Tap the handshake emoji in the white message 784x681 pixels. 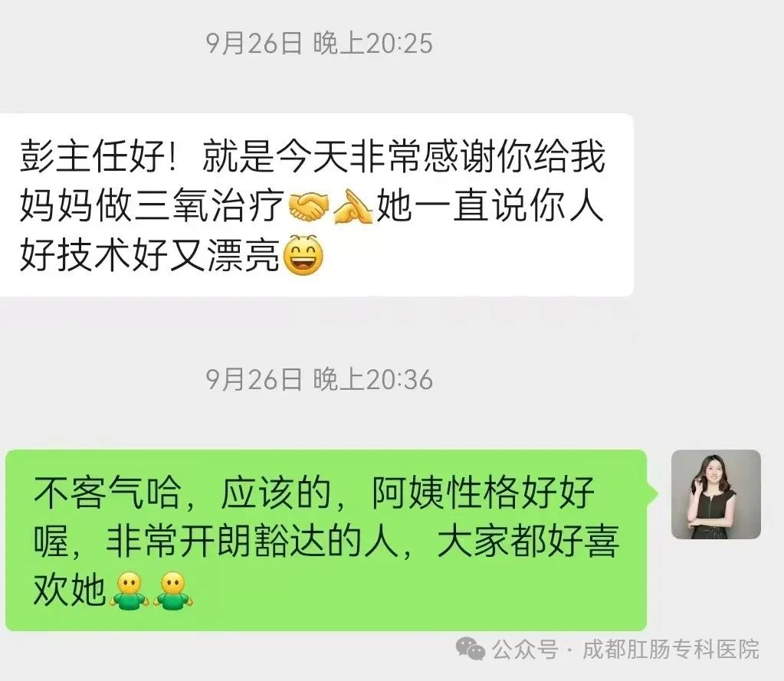tap(309, 207)
